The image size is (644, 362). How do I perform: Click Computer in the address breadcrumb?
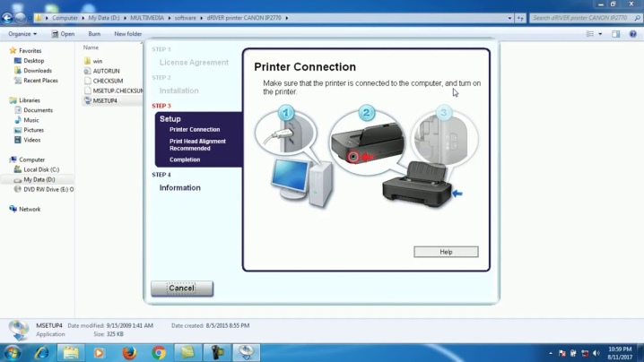[65, 18]
